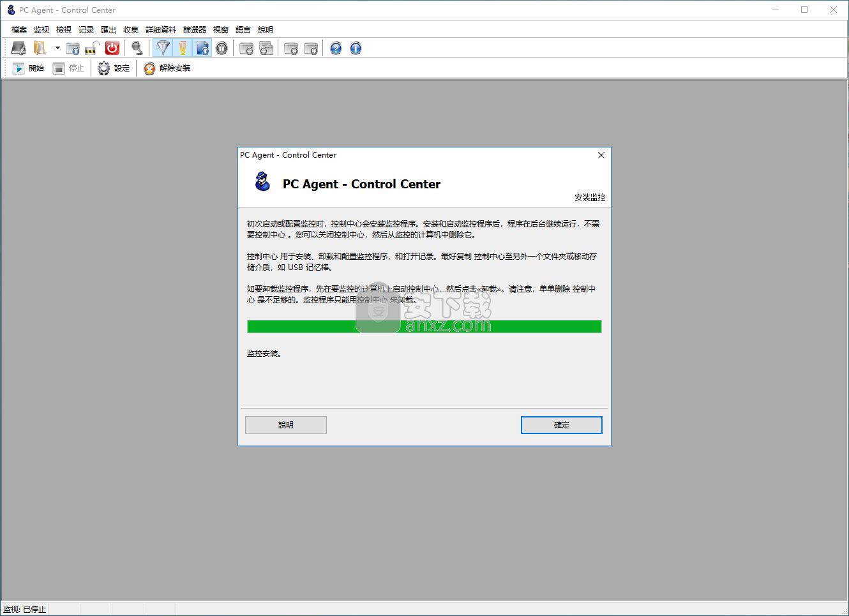Image resolution: width=849 pixels, height=616 pixels.
Task: Open the 檔案 menu
Action: [19, 30]
